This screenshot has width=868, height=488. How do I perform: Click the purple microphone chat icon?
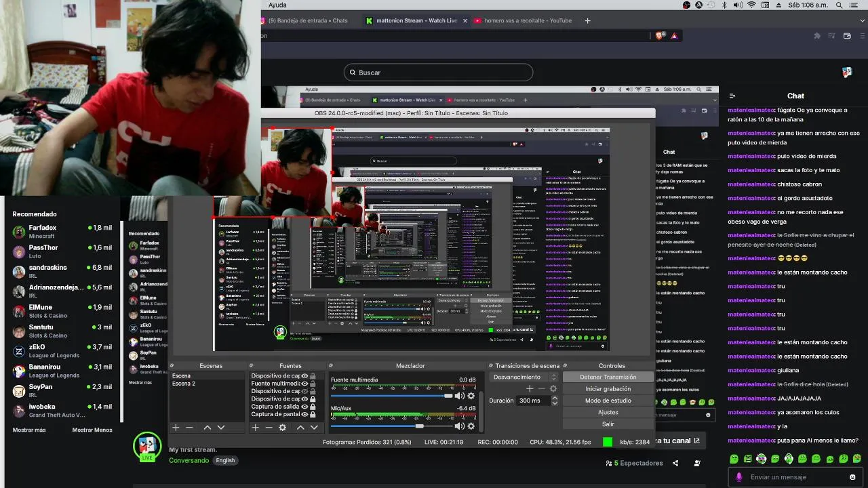click(x=739, y=477)
